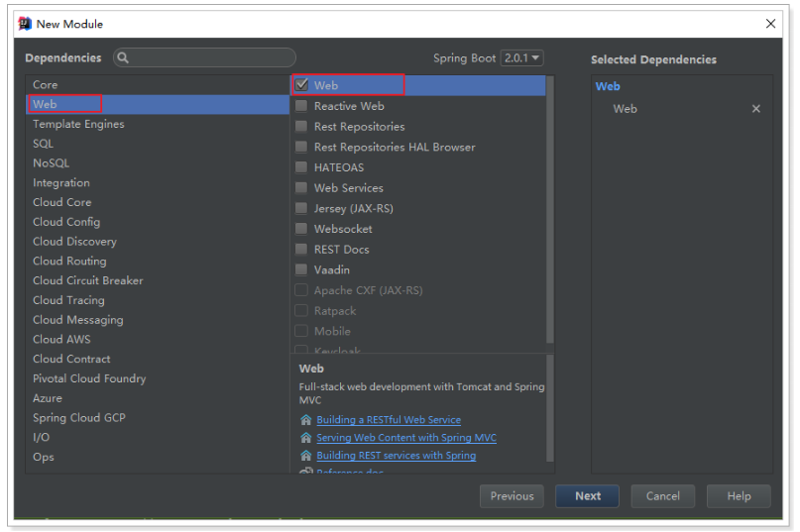Select the Web Services checkbox
The height and width of the screenshot is (532, 800).
tap(301, 187)
